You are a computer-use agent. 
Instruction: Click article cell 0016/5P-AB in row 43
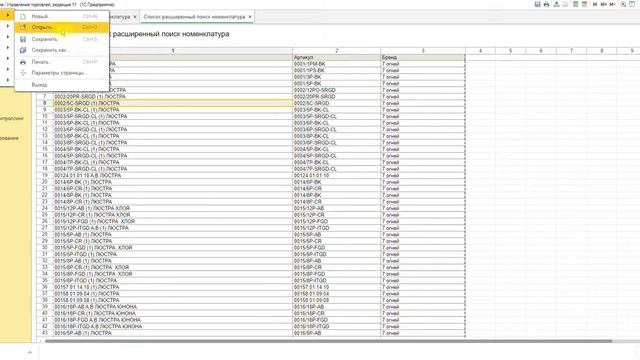[x=336, y=333]
